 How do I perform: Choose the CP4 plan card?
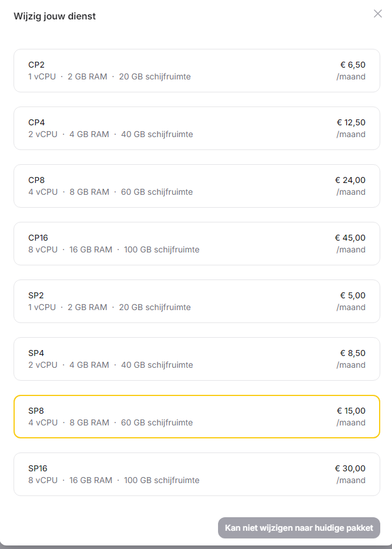[196, 128]
